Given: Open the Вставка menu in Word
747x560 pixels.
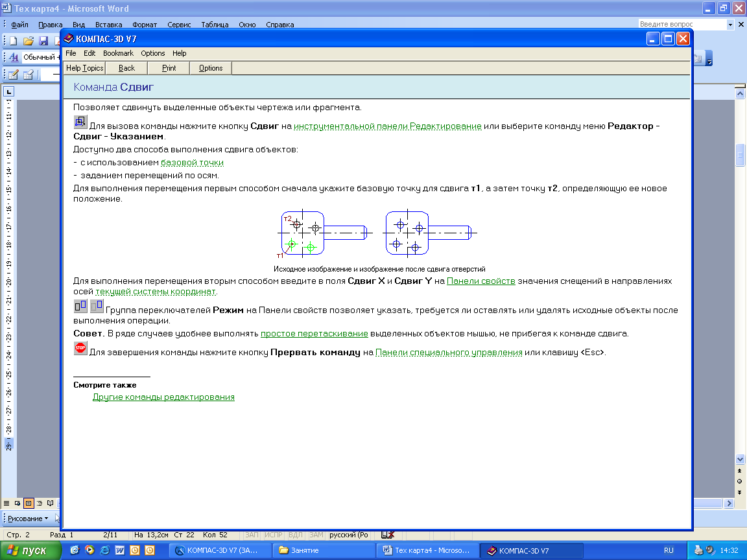Looking at the screenshot, I should (x=109, y=25).
